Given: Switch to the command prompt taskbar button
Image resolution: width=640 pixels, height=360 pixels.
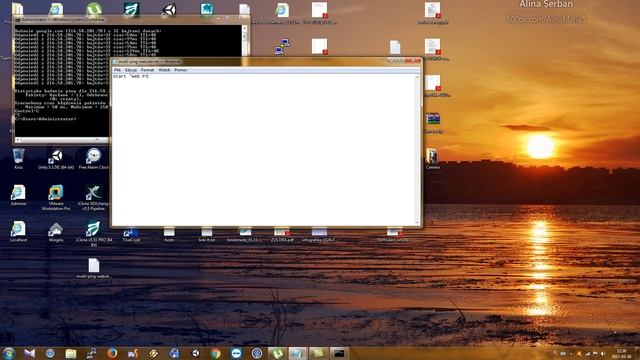Looking at the screenshot, I should 339,353.
